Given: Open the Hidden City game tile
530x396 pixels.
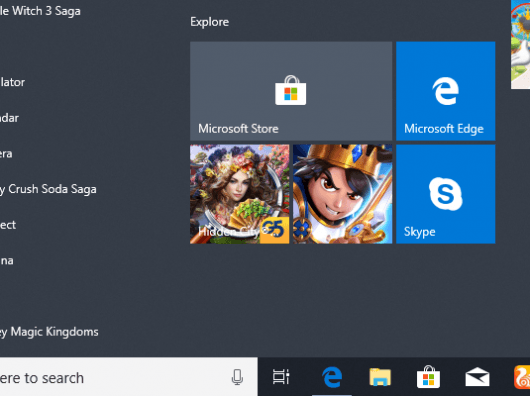Looking at the screenshot, I should pyautogui.click(x=240, y=194).
